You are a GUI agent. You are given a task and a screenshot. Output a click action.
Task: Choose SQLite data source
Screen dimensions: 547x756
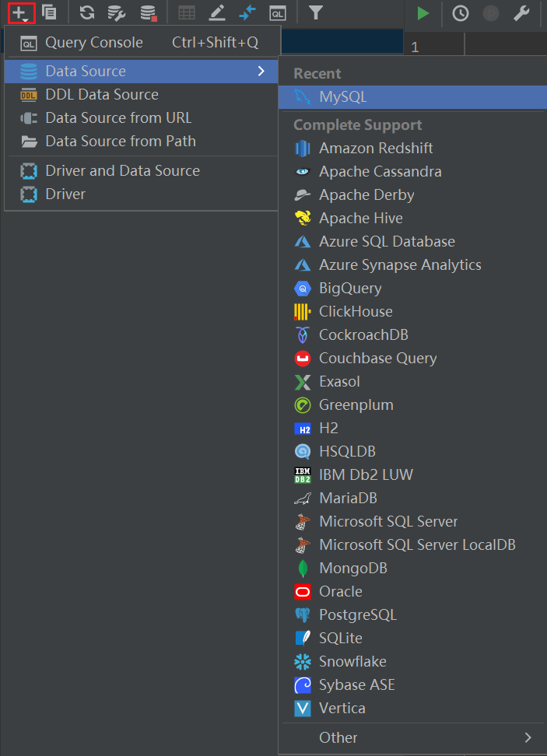click(412, 638)
